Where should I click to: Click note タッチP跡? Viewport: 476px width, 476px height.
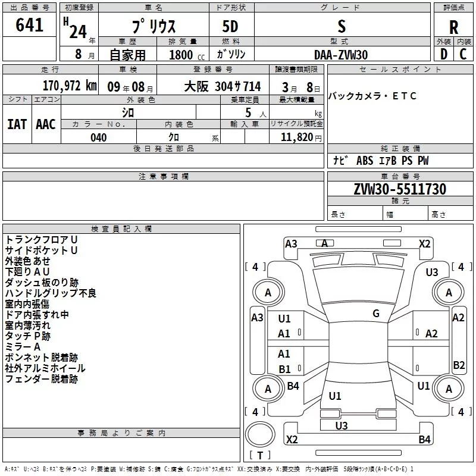(x=27, y=336)
